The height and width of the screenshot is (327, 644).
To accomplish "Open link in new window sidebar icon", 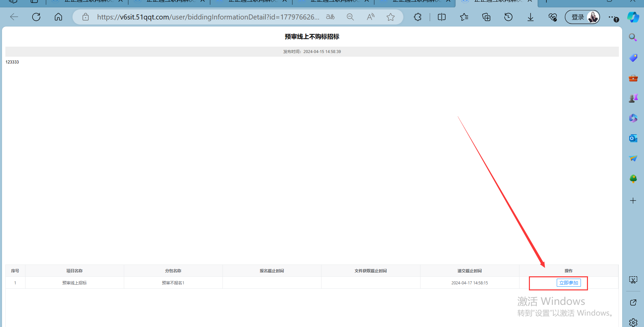I will 633,302.
